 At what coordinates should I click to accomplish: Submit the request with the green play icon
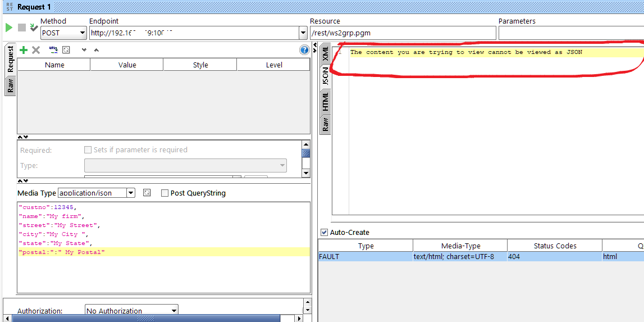tap(8, 28)
